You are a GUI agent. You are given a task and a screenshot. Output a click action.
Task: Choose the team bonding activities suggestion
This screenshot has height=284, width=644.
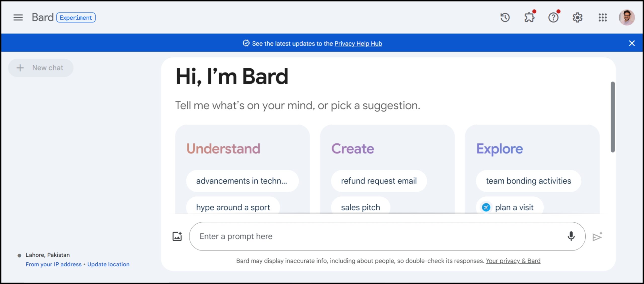(528, 181)
